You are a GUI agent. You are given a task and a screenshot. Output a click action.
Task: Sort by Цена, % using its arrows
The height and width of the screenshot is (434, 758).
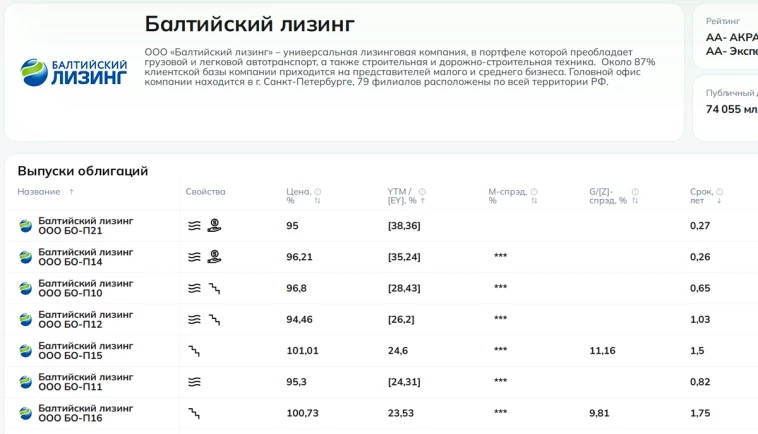pos(318,201)
